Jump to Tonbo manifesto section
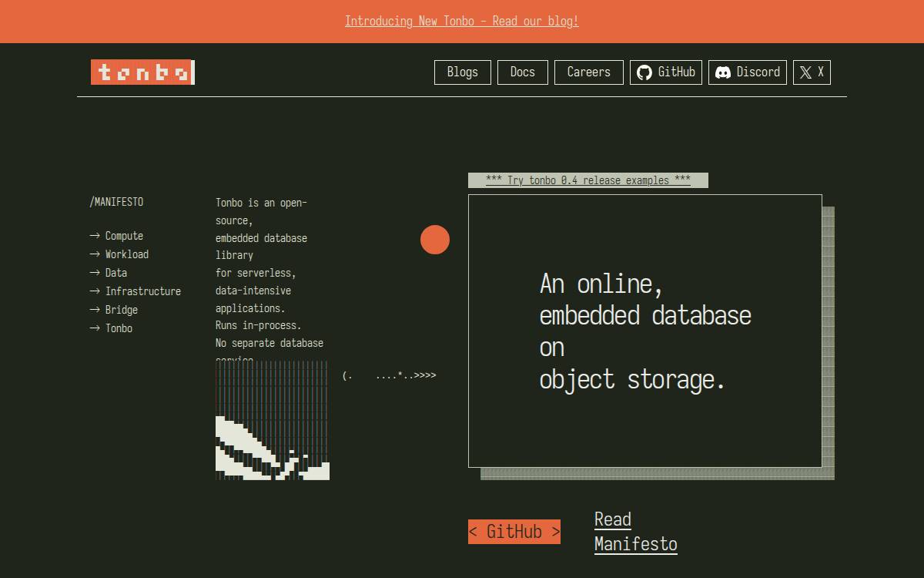 (x=111, y=328)
